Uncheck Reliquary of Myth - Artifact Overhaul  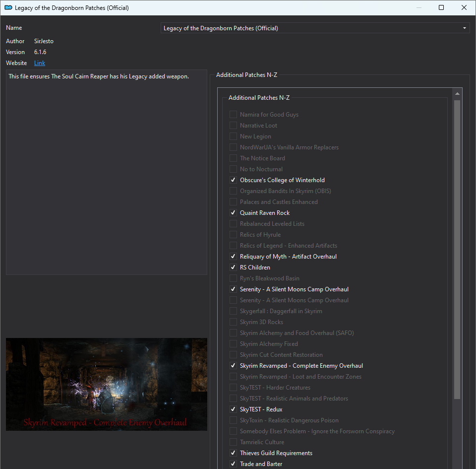pyautogui.click(x=233, y=257)
